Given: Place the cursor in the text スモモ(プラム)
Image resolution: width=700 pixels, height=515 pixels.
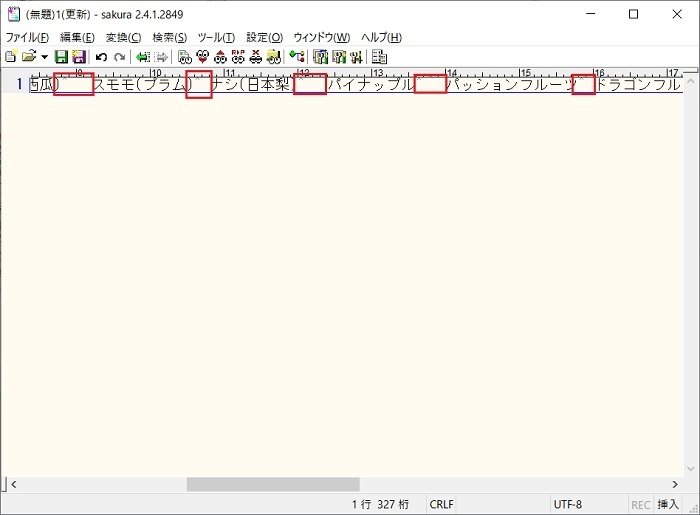Looking at the screenshot, I should pos(143,84).
